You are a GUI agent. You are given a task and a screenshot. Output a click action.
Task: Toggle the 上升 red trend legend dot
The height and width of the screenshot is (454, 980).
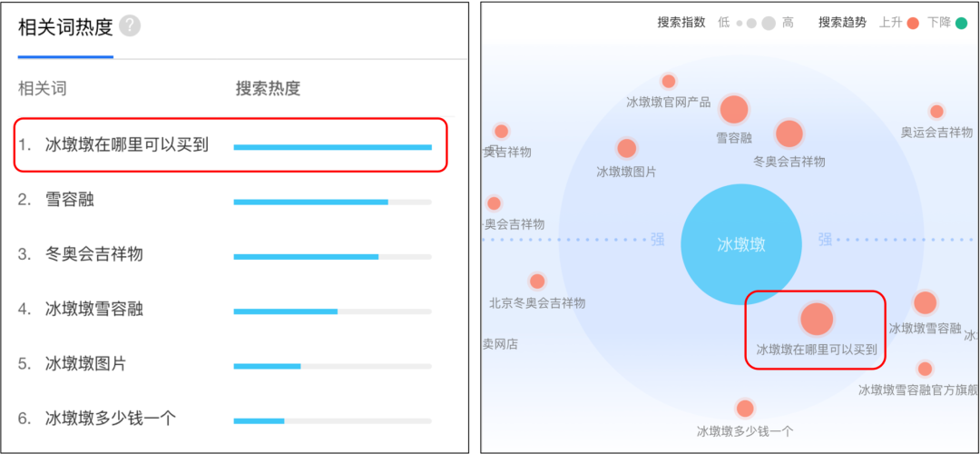coord(913,23)
